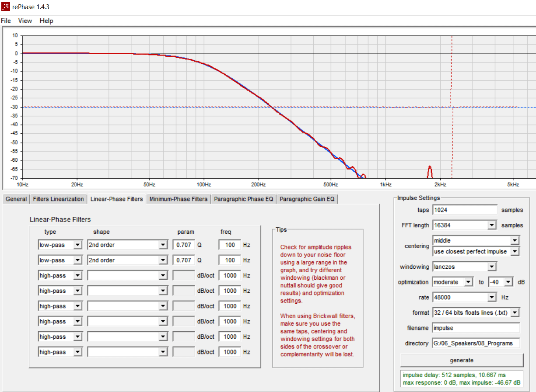Open the View menu
Viewport: 536px width, 392px height.
[x=25, y=21]
